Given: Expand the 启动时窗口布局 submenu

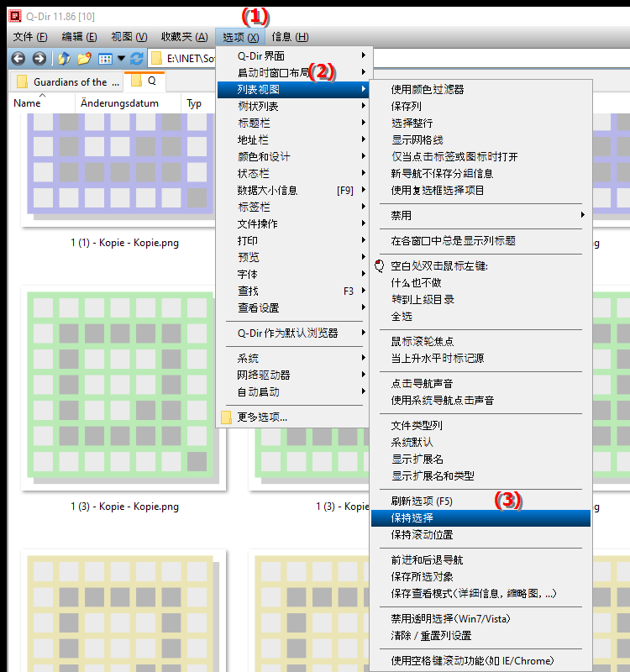Looking at the screenshot, I should click(x=293, y=72).
